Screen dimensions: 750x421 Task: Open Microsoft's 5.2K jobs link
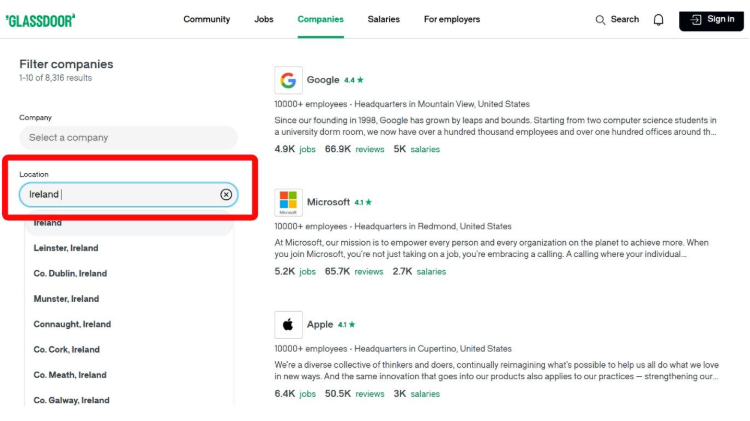tap(295, 272)
